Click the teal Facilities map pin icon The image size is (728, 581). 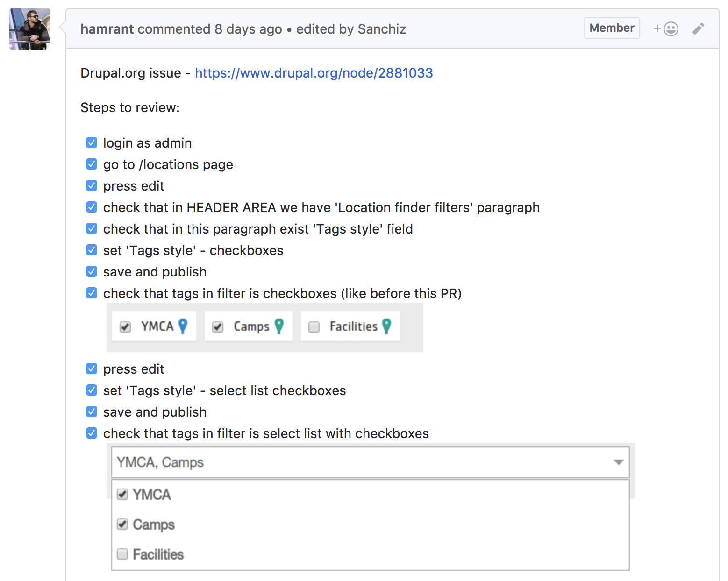point(386,326)
